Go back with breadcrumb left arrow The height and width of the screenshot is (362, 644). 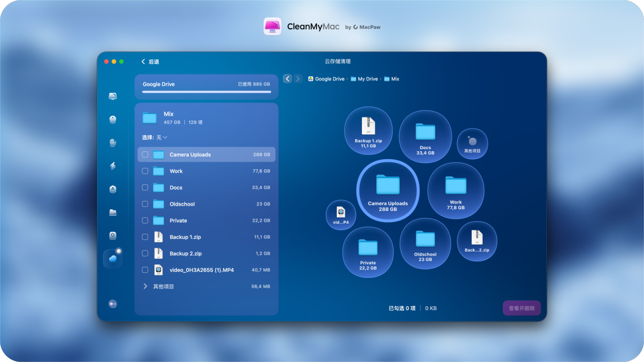pyautogui.click(x=287, y=79)
